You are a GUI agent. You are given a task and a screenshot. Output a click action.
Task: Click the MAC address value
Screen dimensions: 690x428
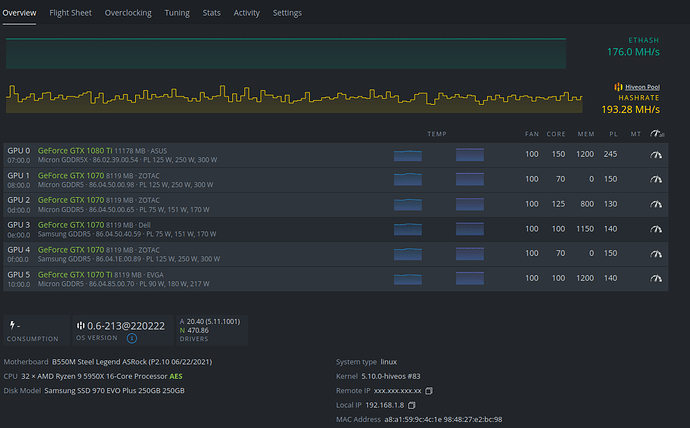coord(443,419)
